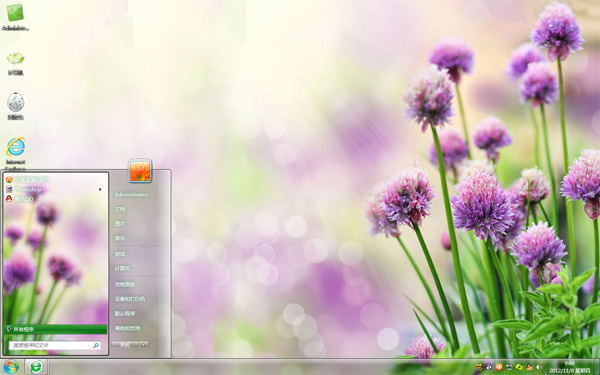This screenshot has height=375, width=600.
Task: Click the 关机 (Shut down) button
Action: click(125, 345)
